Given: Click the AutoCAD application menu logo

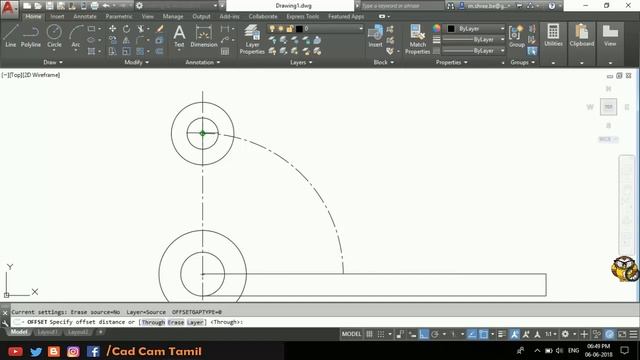Looking at the screenshot, I should 8,8.
